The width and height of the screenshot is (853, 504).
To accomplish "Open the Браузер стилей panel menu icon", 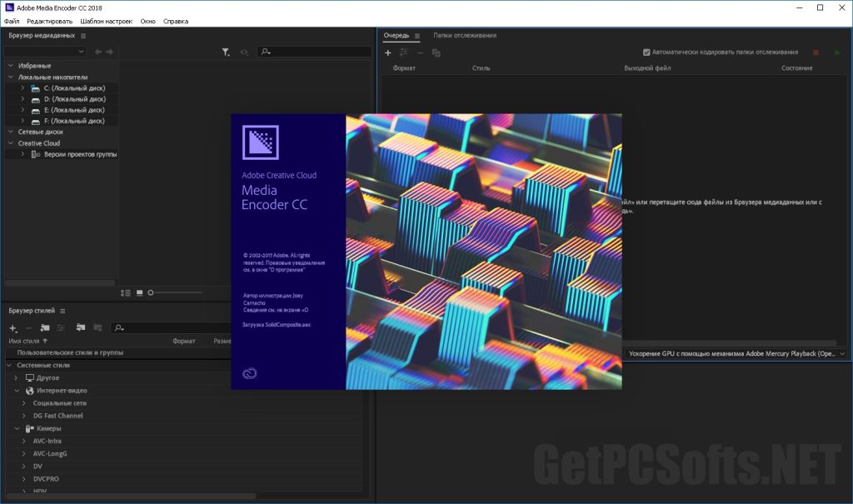I will 62,312.
